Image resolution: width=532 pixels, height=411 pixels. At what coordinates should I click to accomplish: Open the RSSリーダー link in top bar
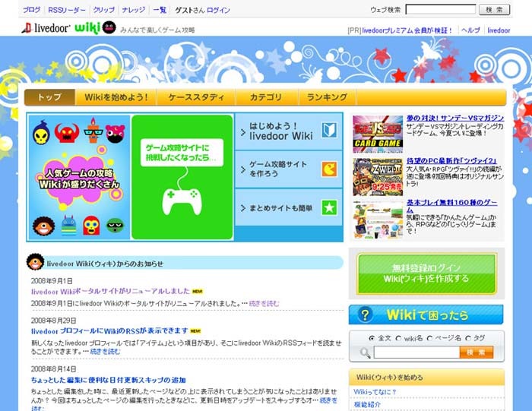click(x=67, y=10)
